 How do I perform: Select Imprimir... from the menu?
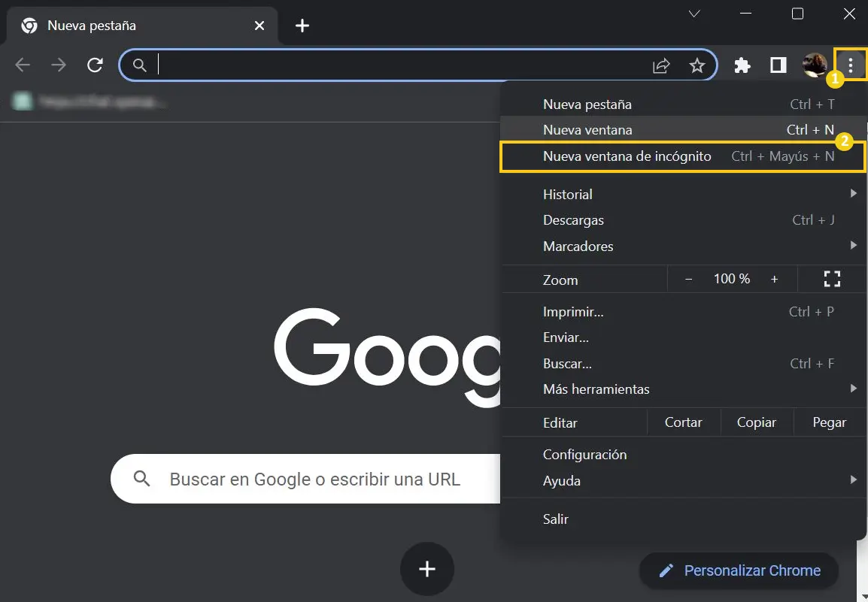(684, 311)
